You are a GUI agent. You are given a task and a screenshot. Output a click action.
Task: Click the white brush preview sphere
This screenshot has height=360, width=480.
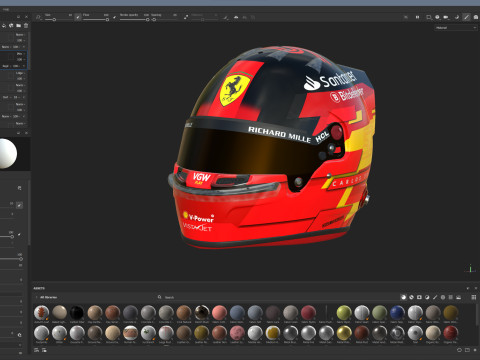(7, 154)
